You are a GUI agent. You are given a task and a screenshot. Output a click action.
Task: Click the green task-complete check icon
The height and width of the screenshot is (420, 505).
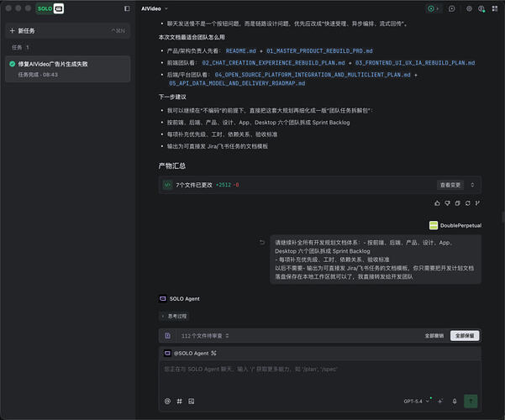click(13, 64)
